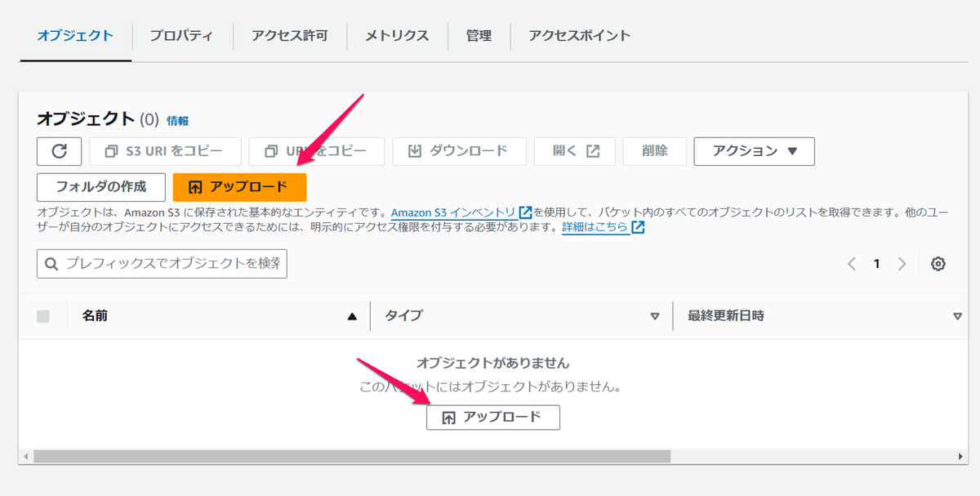Open the 詳細はこちら link
This screenshot has height=496, width=980.
(x=595, y=227)
